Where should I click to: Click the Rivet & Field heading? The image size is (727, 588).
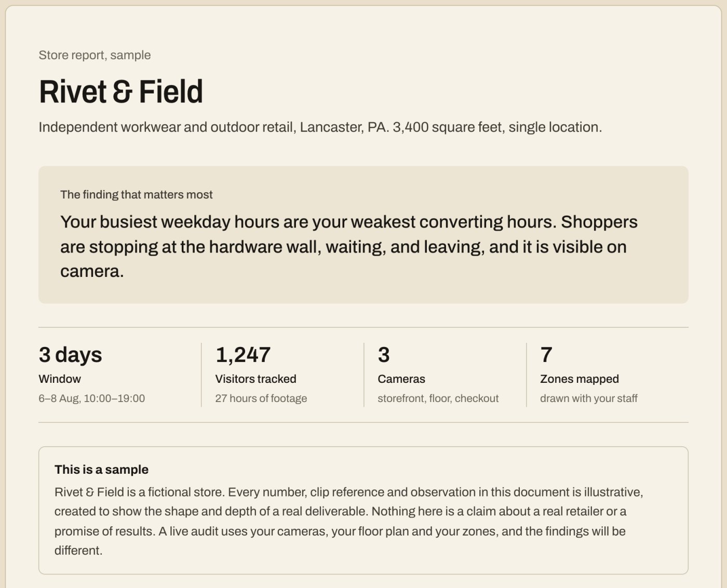[x=120, y=91]
